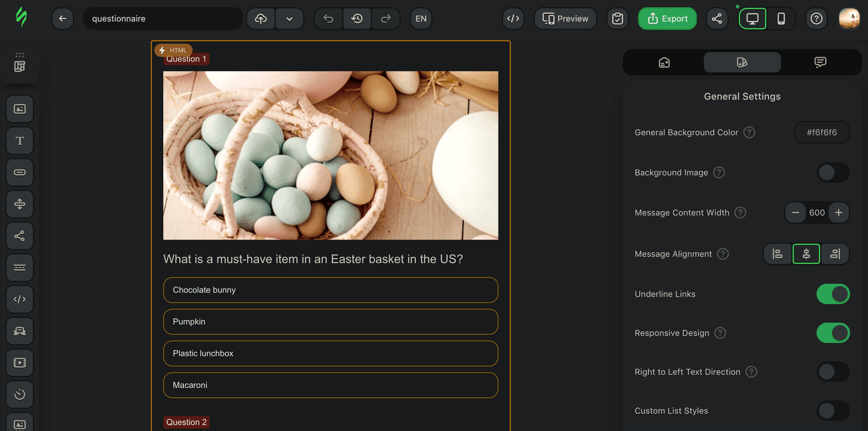The image size is (868, 431).
Task: Open version history clock icon
Action: [357, 19]
